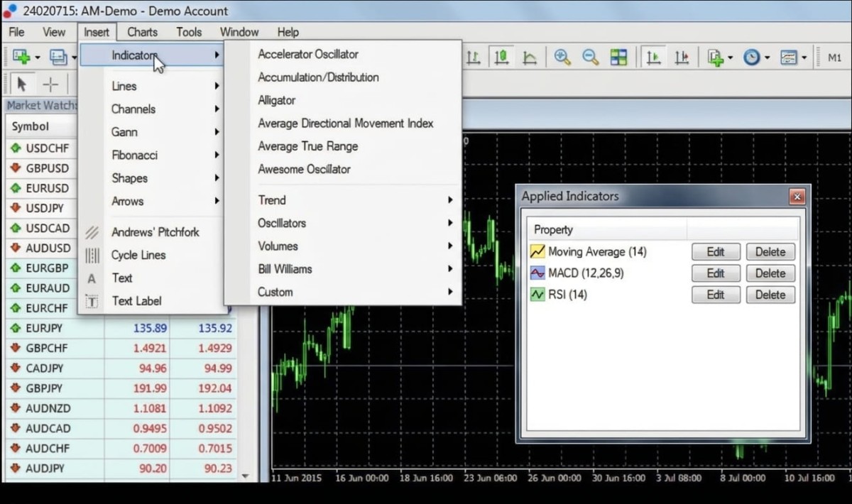Select the arrow cursor tool
Screen dimensions: 852x504
(21, 84)
